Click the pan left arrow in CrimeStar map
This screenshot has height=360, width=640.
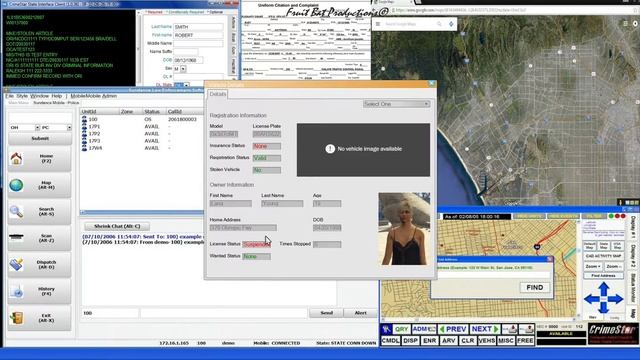(x=591, y=299)
